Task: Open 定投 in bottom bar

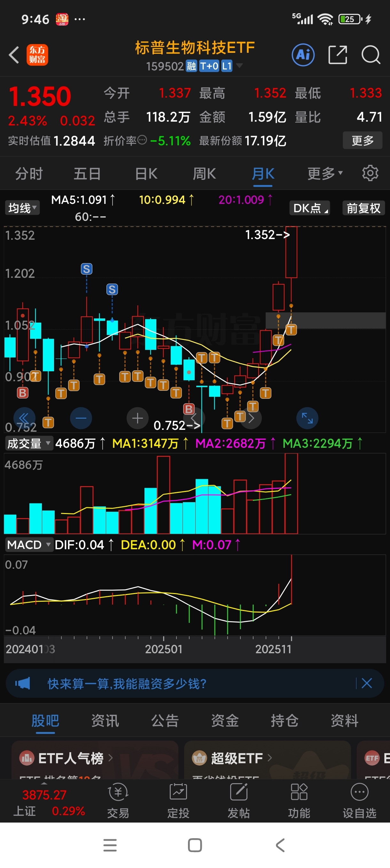Action: click(x=178, y=800)
